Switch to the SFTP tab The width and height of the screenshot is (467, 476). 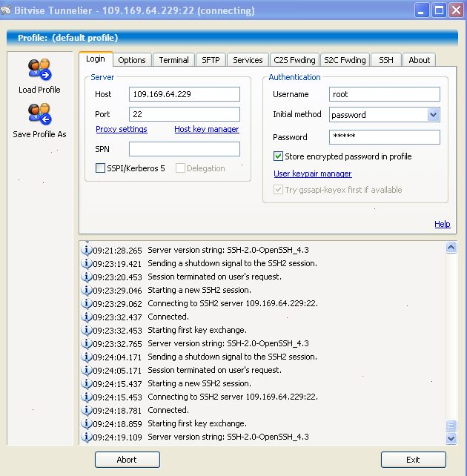point(211,60)
